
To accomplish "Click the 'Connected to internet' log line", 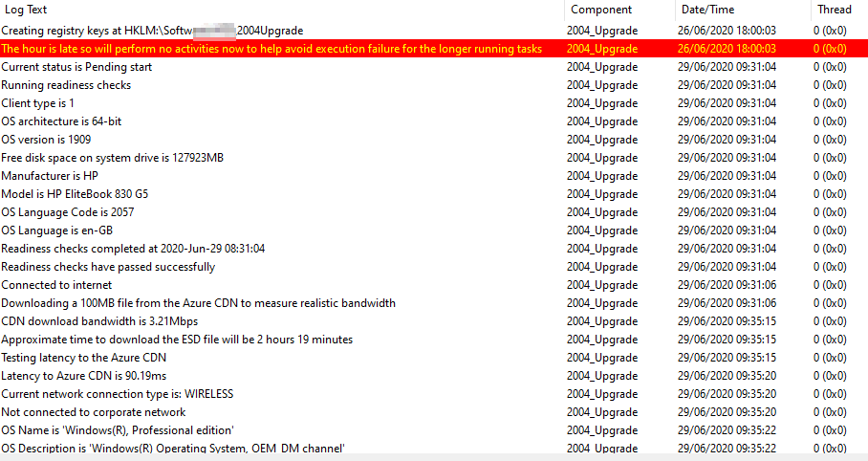I will (x=56, y=285).
